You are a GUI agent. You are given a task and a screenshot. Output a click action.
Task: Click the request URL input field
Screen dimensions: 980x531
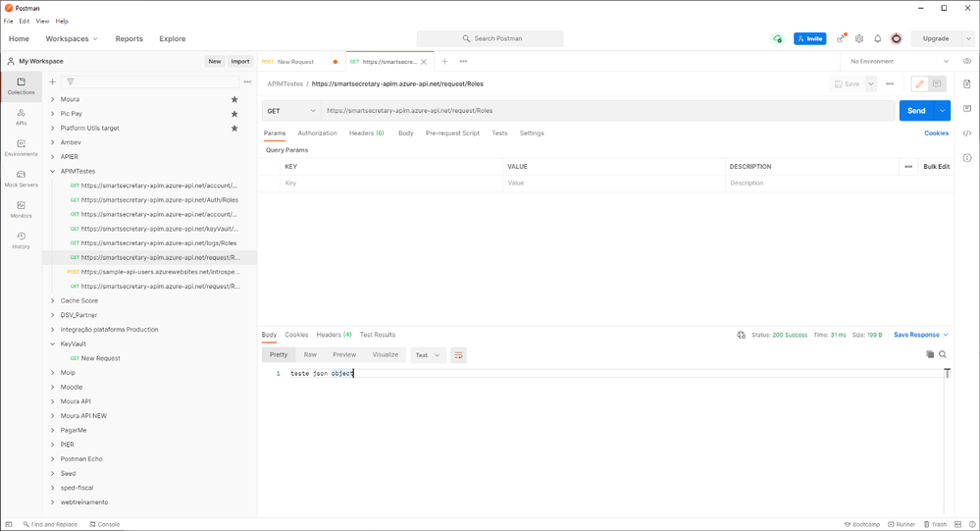[608, 111]
